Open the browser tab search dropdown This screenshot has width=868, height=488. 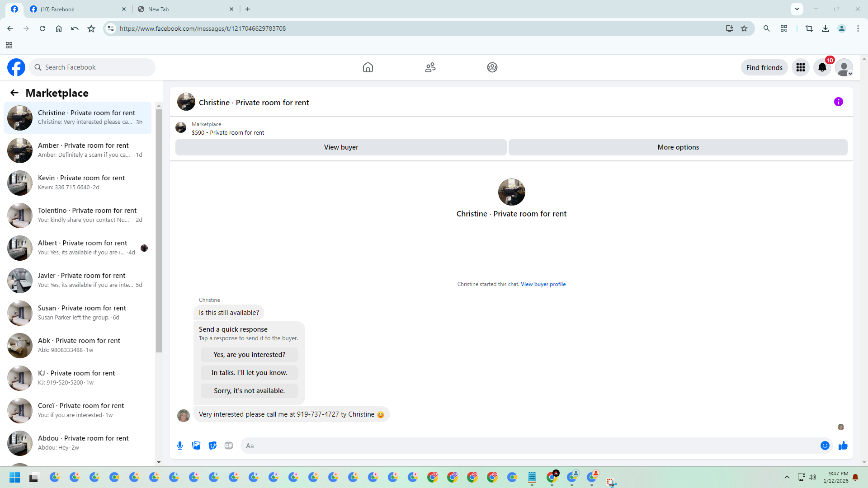click(x=797, y=9)
